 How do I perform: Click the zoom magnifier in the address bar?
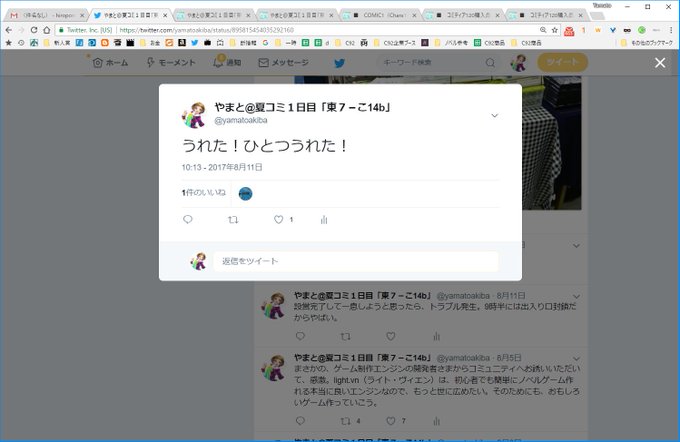pos(543,30)
